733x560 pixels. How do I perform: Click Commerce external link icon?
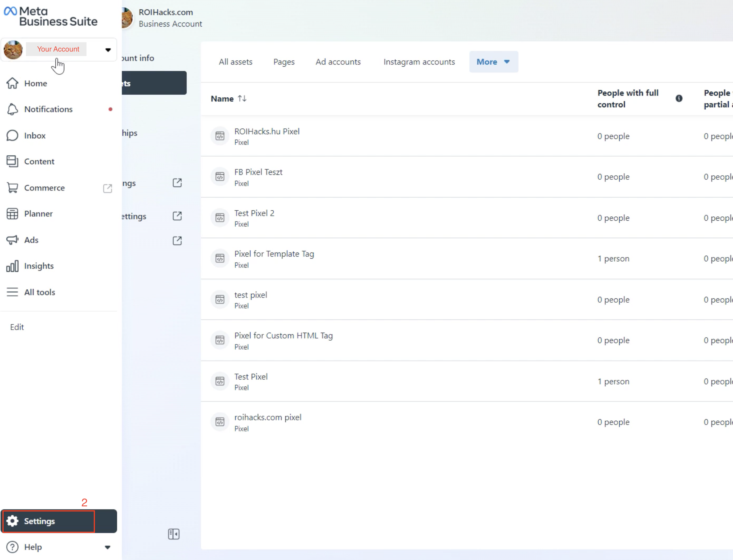tap(107, 188)
